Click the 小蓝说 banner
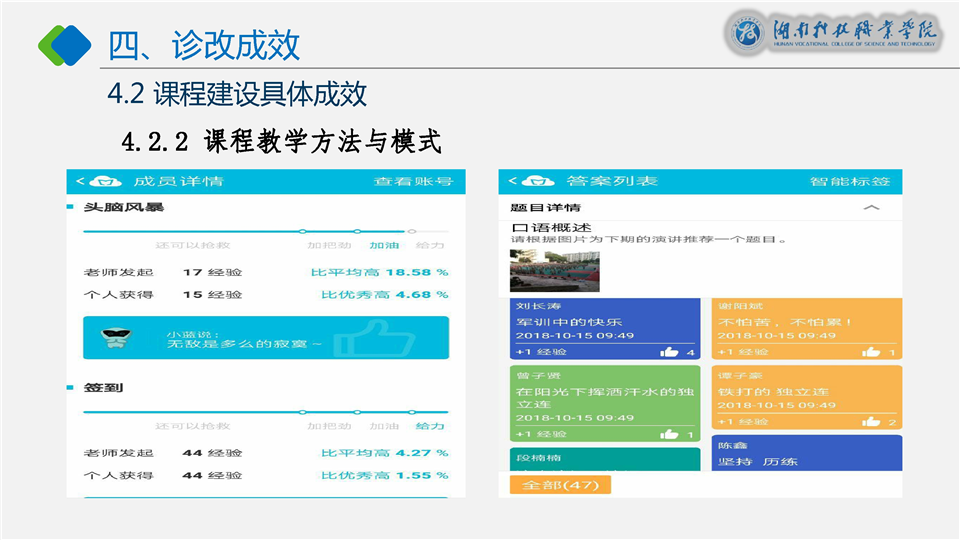Screen dimensions: 960x540 click(265, 338)
